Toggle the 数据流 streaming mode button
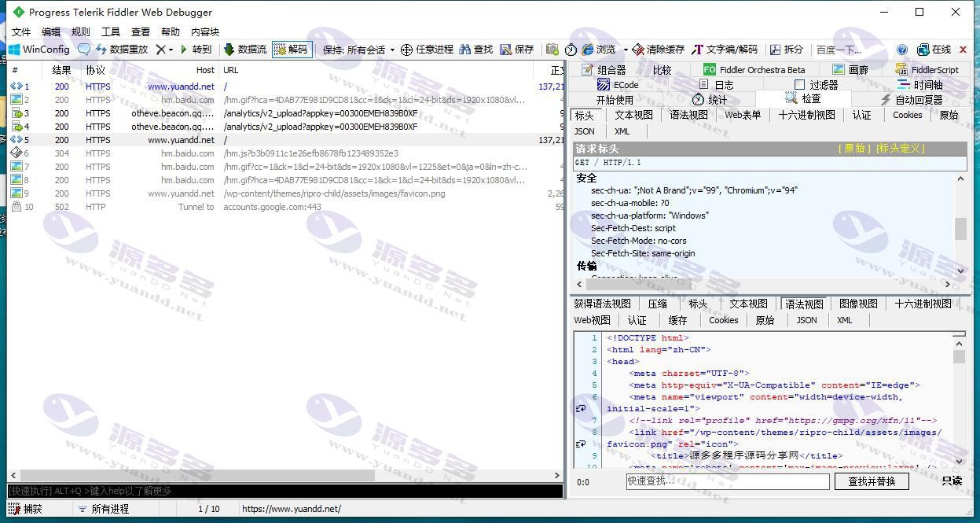Image resolution: width=980 pixels, height=523 pixels. point(244,49)
